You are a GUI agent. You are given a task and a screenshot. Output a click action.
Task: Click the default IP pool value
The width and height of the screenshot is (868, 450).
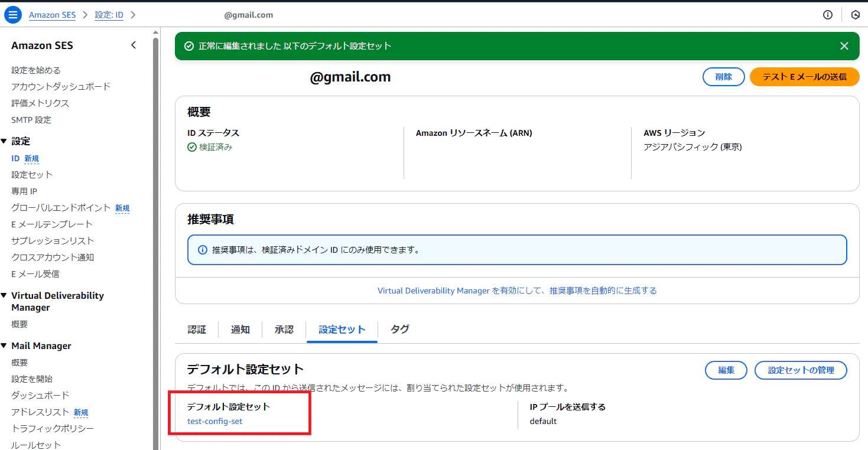pos(543,421)
